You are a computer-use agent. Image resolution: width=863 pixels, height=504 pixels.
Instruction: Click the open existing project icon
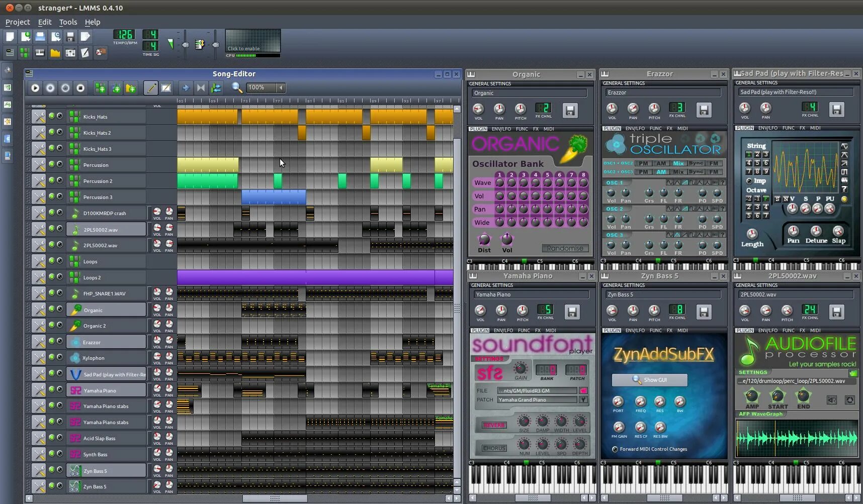point(40,37)
